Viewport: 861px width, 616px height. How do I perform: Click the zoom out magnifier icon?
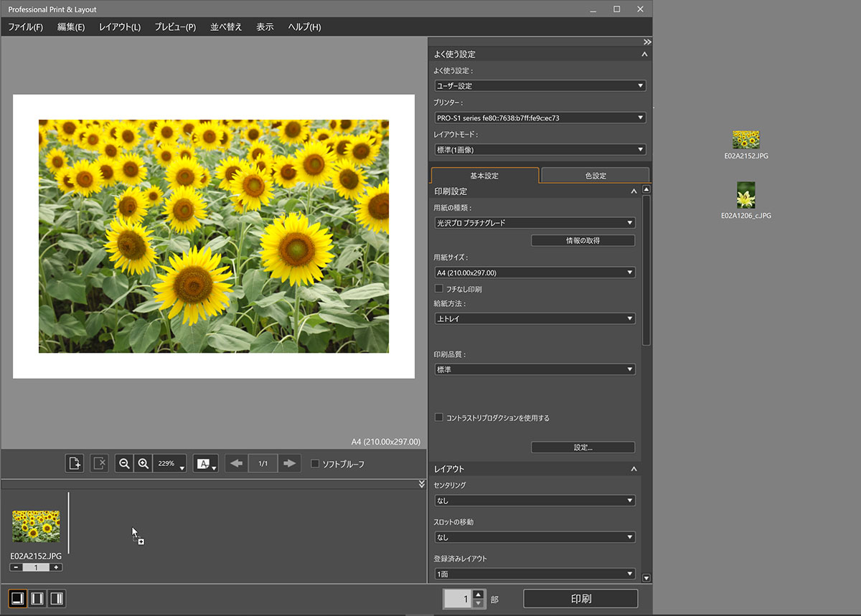pos(124,464)
